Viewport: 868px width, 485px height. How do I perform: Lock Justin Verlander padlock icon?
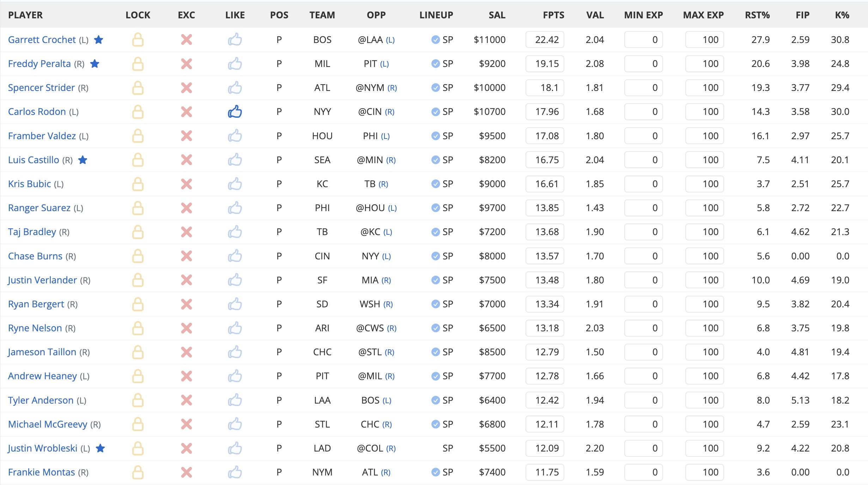(x=138, y=280)
